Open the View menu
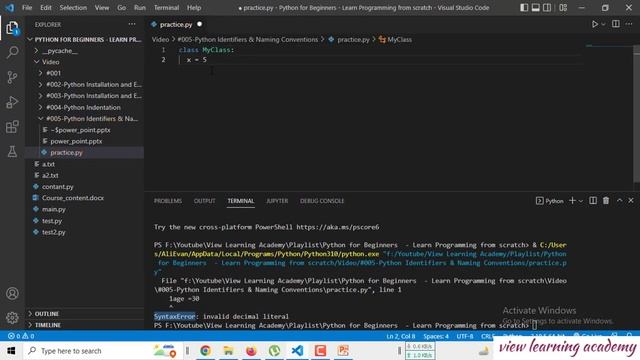 click(x=102, y=8)
